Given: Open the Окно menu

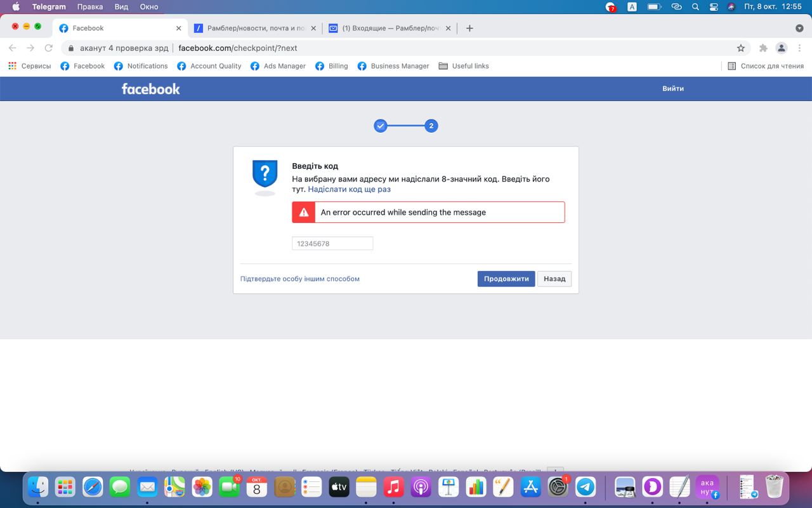Looking at the screenshot, I should [x=149, y=7].
